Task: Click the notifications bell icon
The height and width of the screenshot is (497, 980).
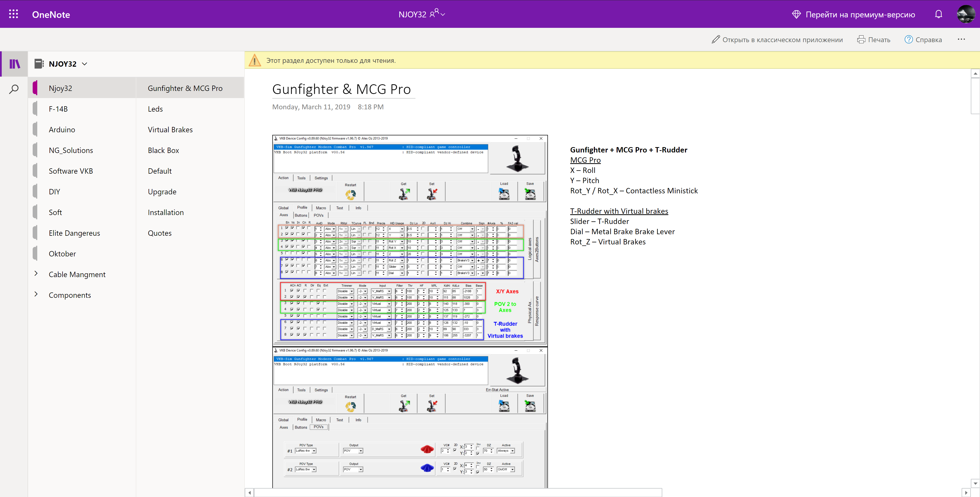Action: tap(939, 14)
